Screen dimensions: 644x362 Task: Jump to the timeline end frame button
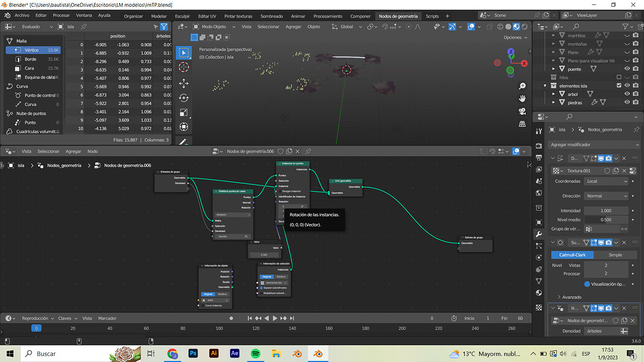pos(292,318)
